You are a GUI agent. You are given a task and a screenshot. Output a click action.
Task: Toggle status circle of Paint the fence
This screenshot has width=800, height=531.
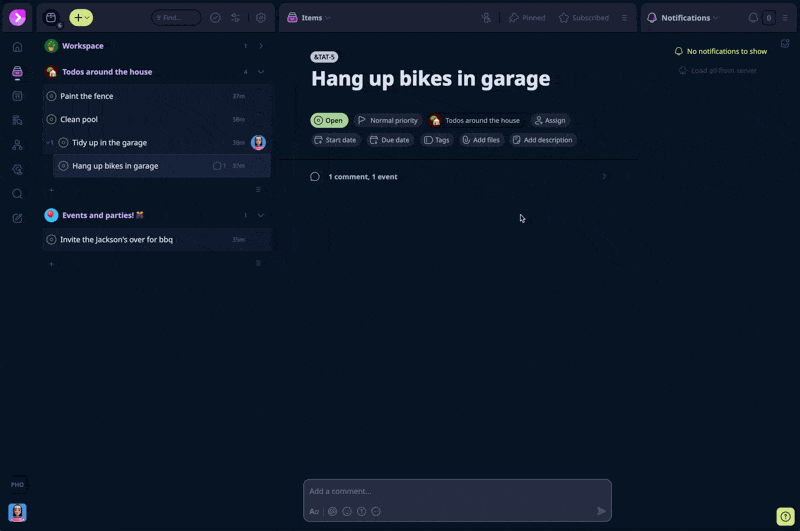[x=51, y=96]
